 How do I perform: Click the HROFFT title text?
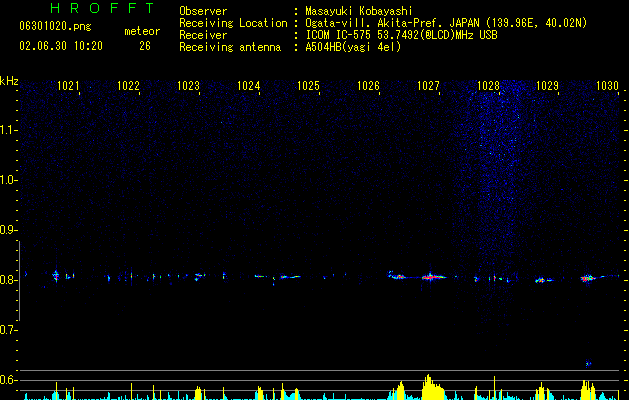click(x=102, y=8)
